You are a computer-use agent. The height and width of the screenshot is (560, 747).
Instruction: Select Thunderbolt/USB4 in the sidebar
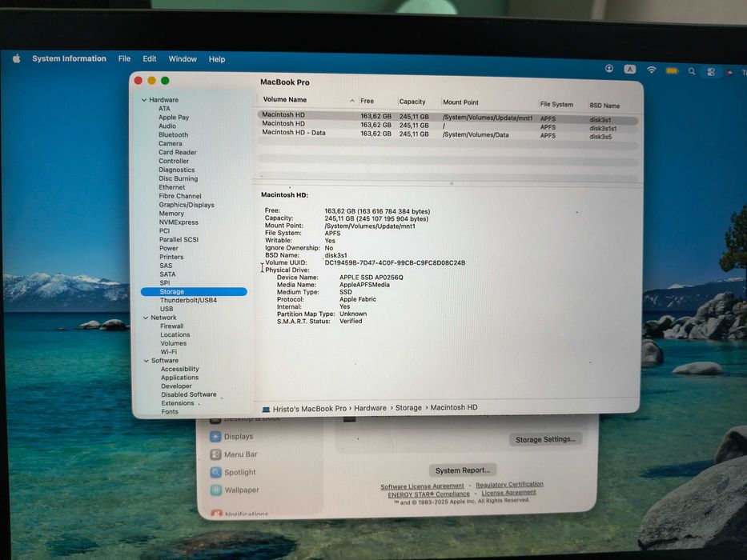pyautogui.click(x=188, y=300)
